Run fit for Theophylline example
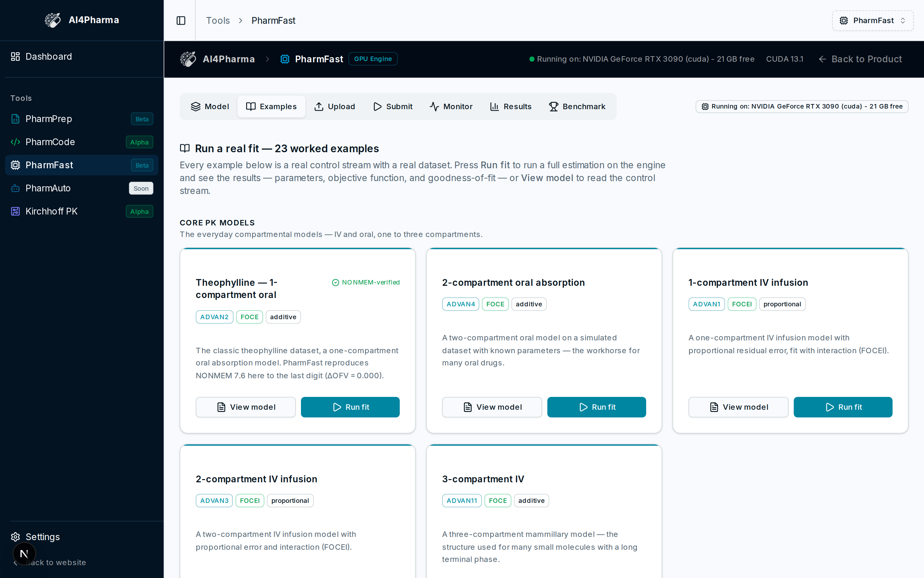 tap(350, 407)
